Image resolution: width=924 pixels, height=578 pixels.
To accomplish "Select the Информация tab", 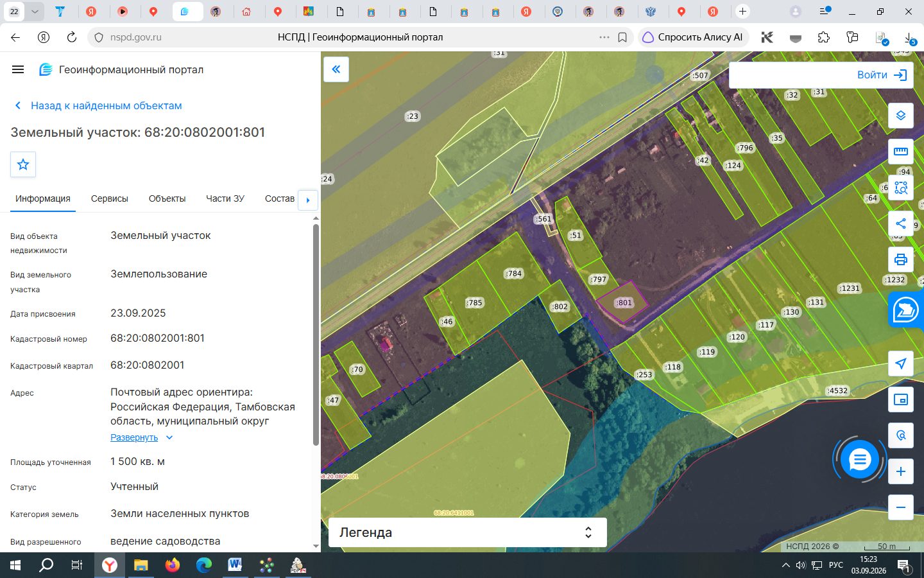I will 43,199.
